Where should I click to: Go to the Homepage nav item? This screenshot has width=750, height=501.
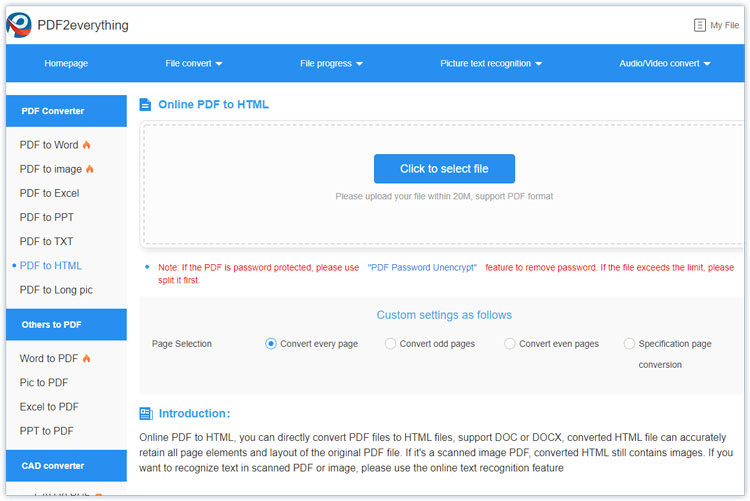(x=66, y=63)
